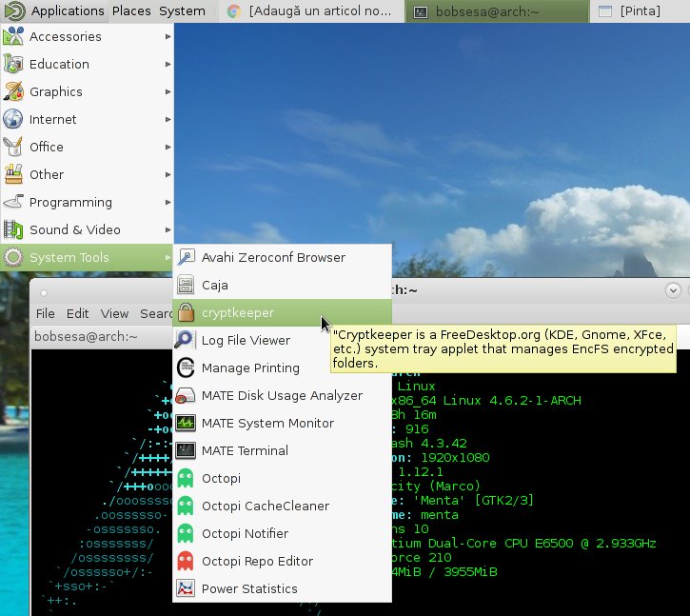
Task: Click the Education category icon
Action: click(13, 65)
